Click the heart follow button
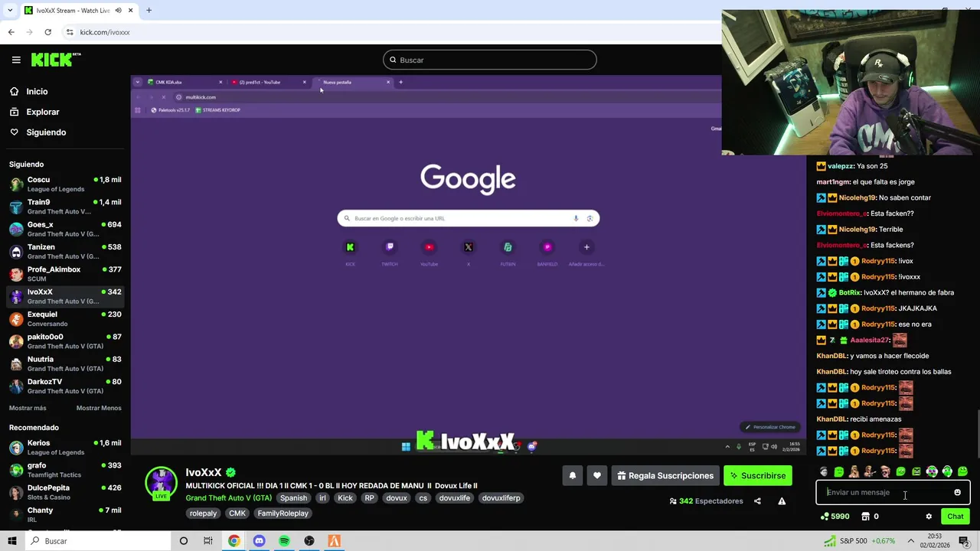This screenshot has height=551, width=980. (597, 475)
